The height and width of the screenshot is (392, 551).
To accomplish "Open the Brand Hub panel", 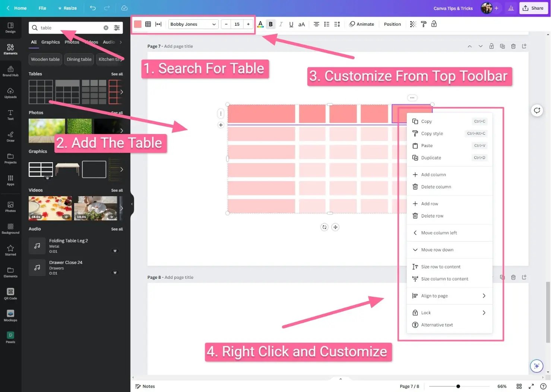I will (10, 71).
